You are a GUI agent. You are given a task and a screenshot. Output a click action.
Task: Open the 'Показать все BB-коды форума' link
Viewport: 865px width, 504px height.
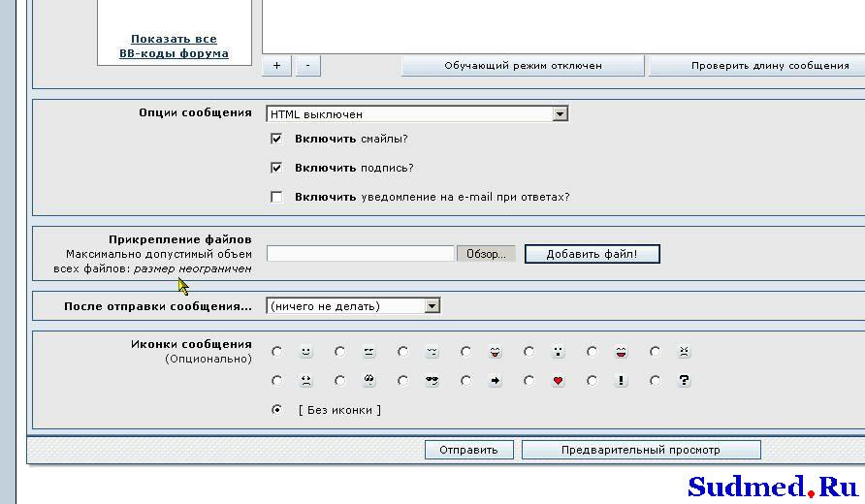(174, 47)
